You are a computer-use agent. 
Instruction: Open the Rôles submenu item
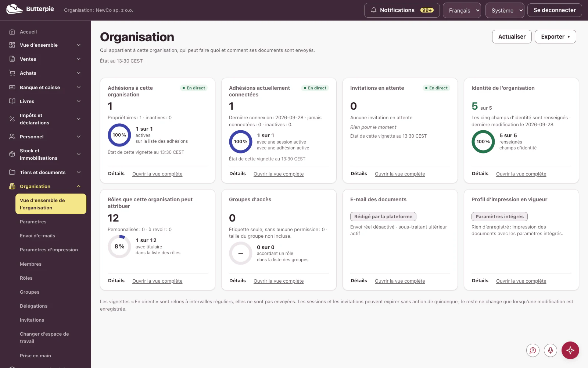click(x=26, y=278)
